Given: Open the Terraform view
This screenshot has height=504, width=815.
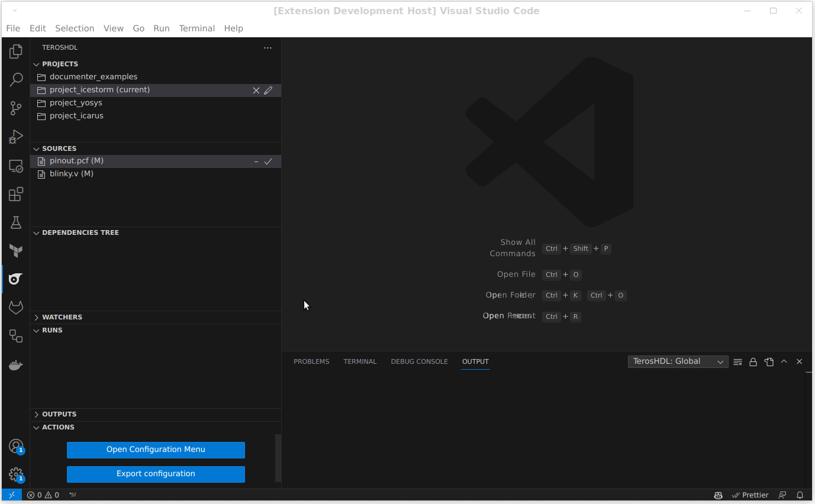Looking at the screenshot, I should pyautogui.click(x=16, y=251).
